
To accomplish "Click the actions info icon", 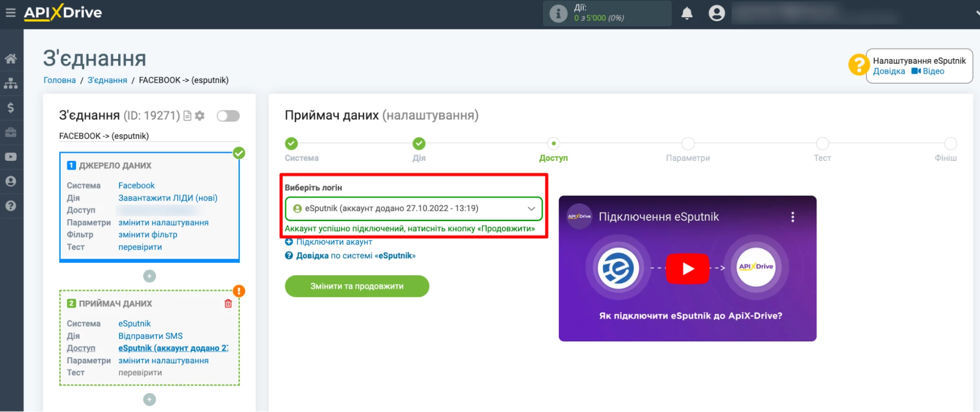I will (x=558, y=13).
